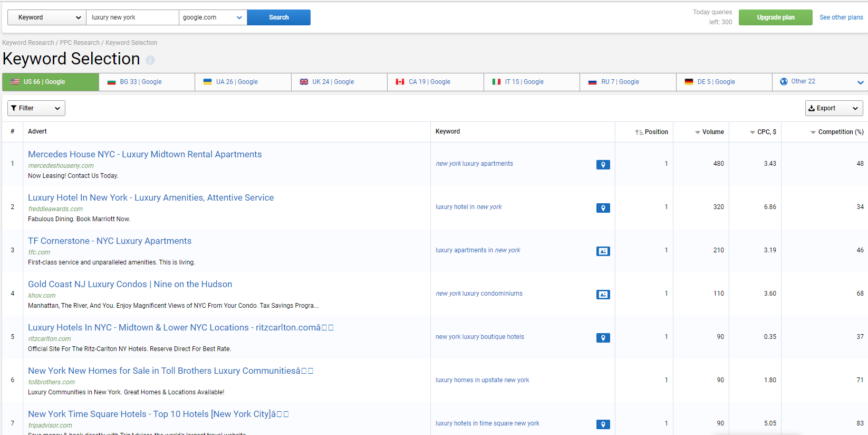Open Keyword Research breadcrumb link

click(x=28, y=43)
